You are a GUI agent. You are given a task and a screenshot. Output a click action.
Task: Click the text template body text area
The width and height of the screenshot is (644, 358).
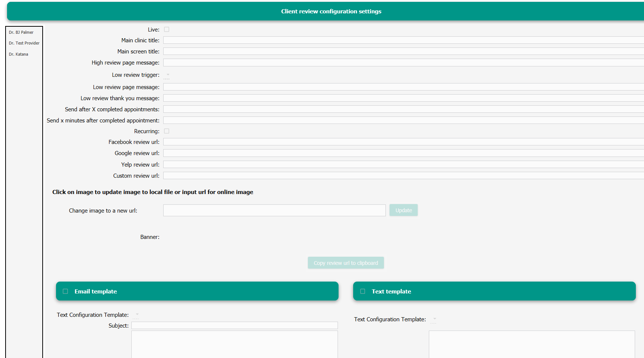click(x=532, y=344)
